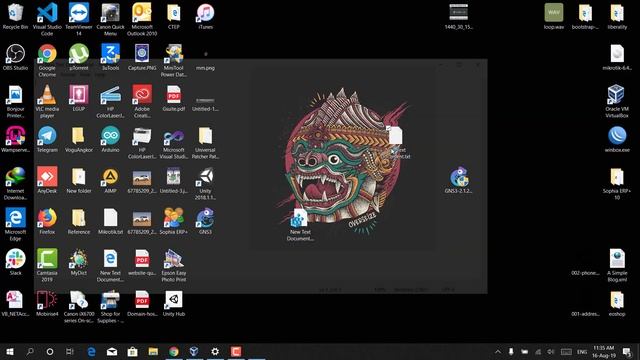
Task: Select the loop.wav audio file
Action: [554, 16]
